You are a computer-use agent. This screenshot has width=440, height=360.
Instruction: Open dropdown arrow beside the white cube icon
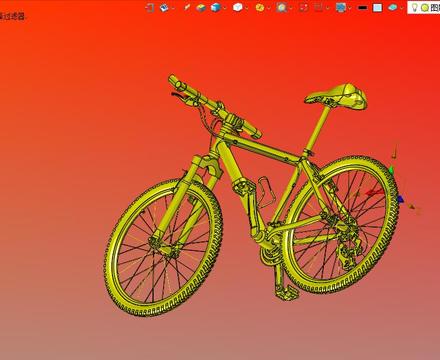[247, 8]
